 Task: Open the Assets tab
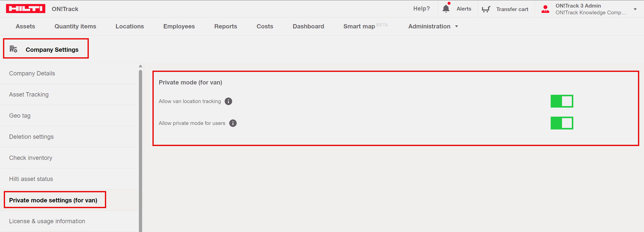(x=25, y=26)
